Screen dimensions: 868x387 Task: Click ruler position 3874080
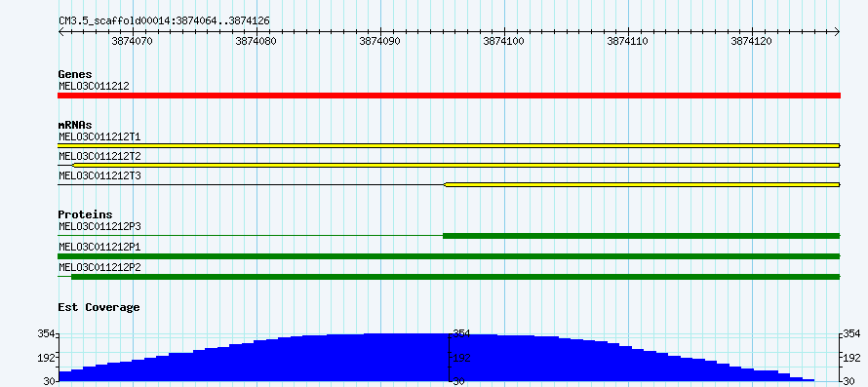point(256,41)
